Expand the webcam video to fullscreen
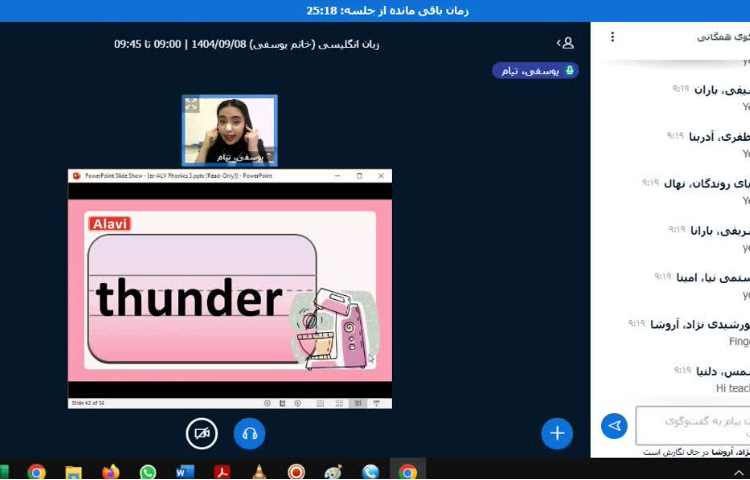The height and width of the screenshot is (480, 750). pyautogui.click(x=192, y=105)
